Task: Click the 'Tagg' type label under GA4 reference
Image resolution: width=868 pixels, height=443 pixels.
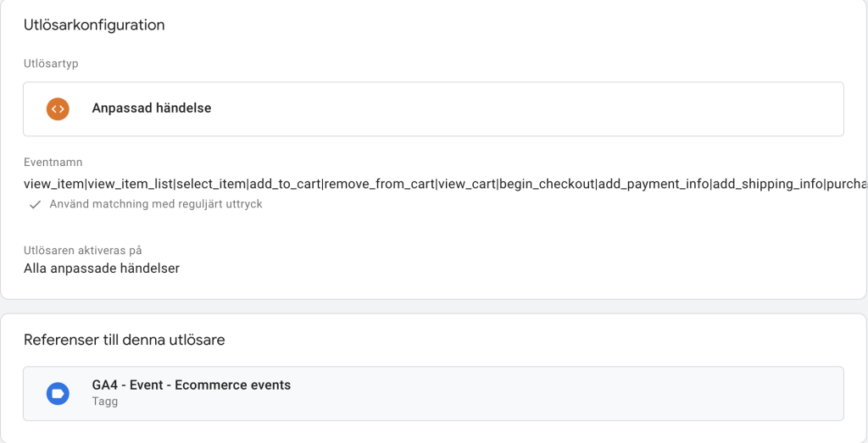Action: coord(104,401)
